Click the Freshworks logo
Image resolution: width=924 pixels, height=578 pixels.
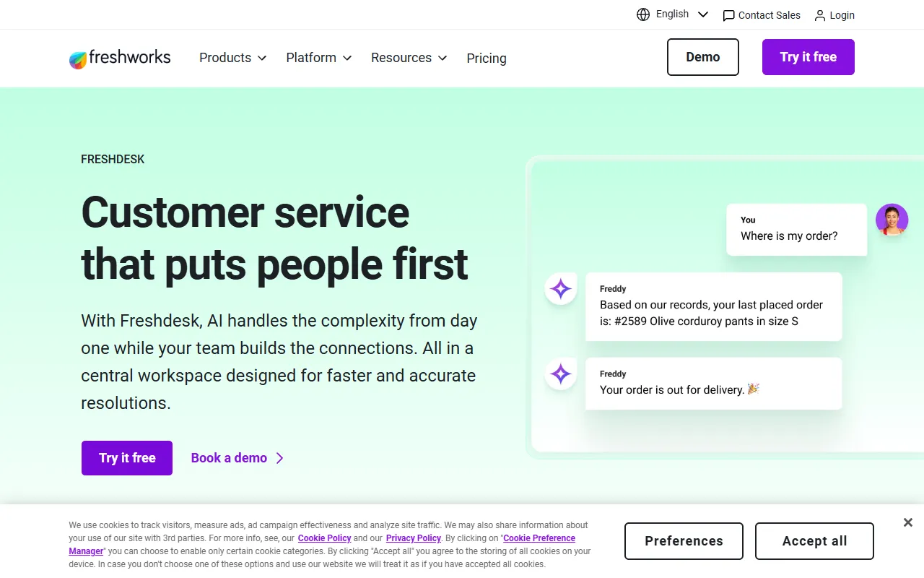120,58
